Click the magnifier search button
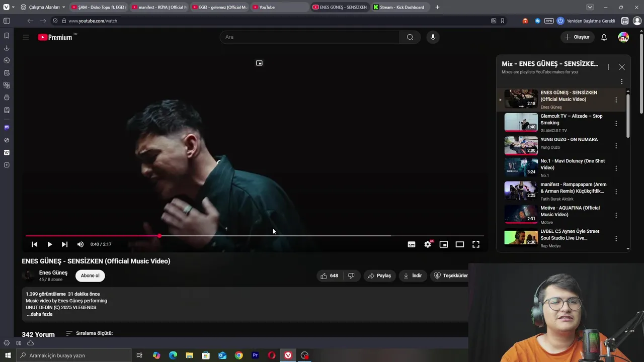Viewport: 644px width, 362px height. click(410, 37)
